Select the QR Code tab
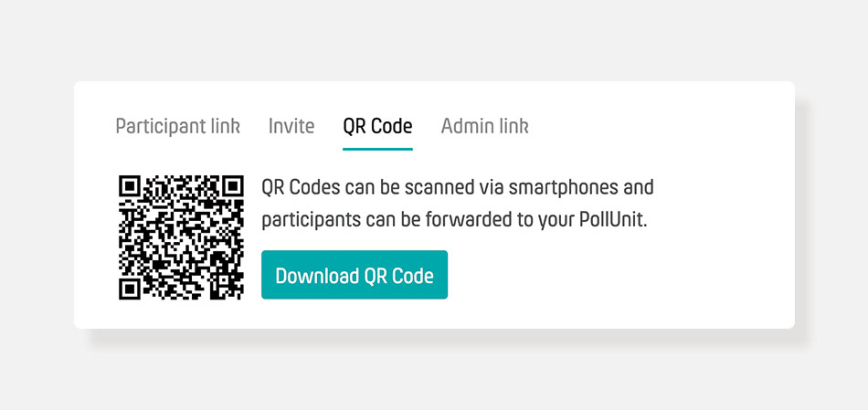 pyautogui.click(x=377, y=127)
